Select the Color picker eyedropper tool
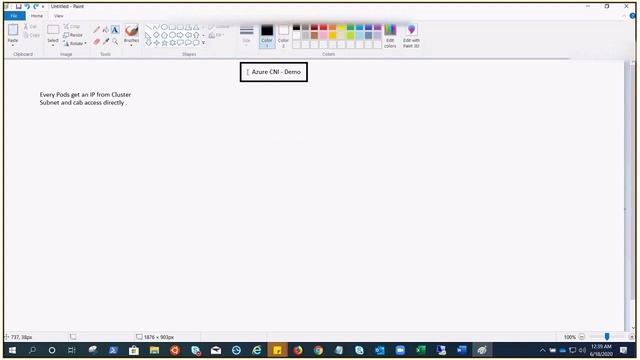Screen dimensions: 640x360 point(106,42)
